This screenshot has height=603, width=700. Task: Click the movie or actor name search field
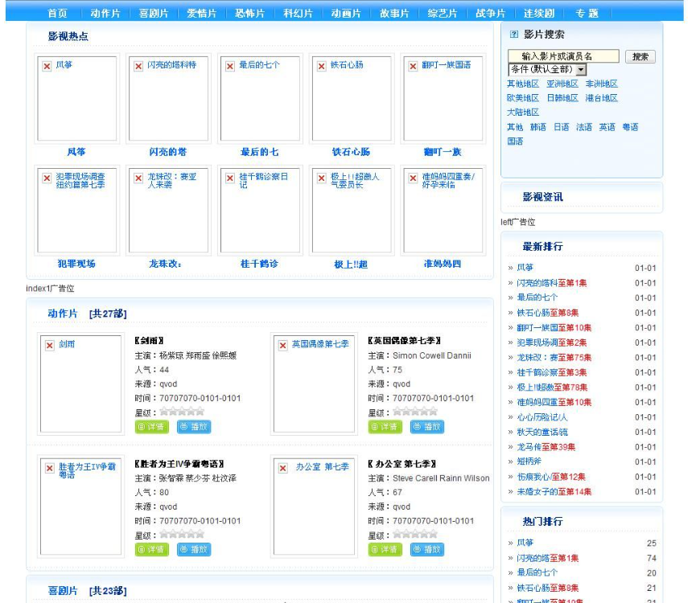click(563, 56)
